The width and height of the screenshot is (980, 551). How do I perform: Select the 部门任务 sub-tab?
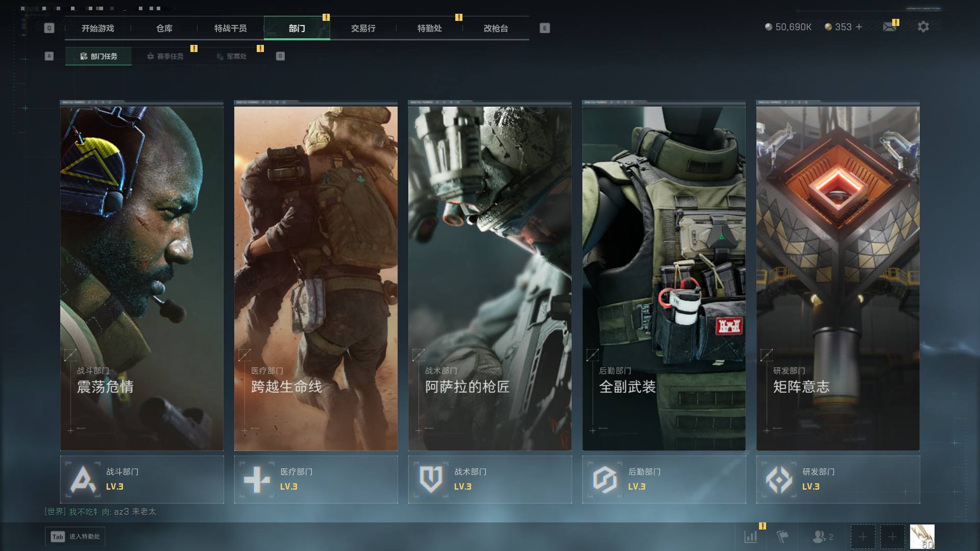coord(99,56)
